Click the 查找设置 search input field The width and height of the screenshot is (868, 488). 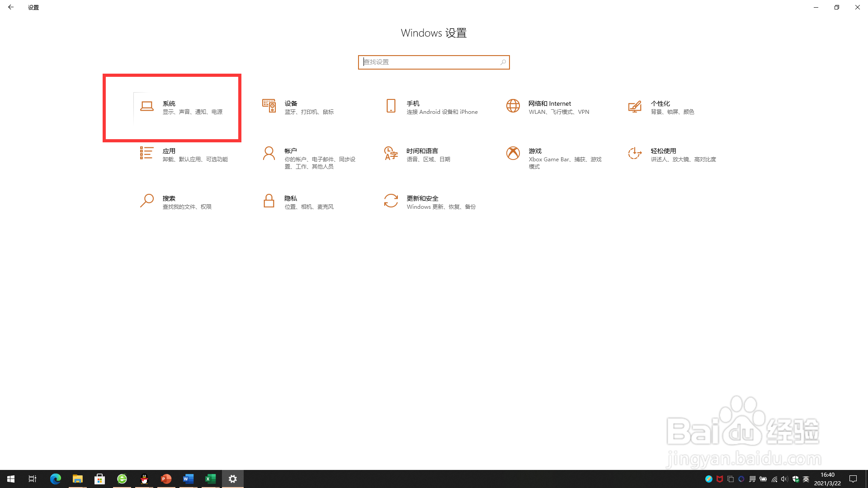(x=434, y=62)
